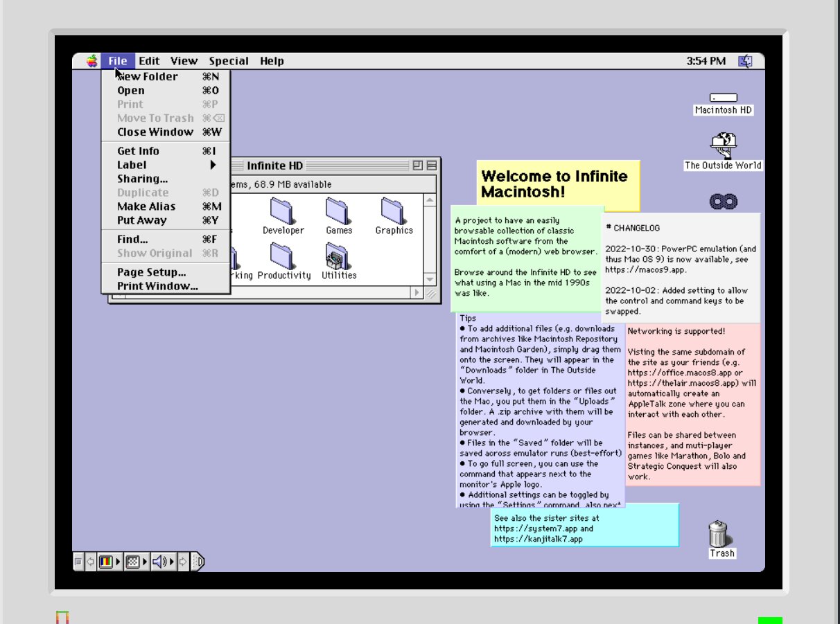Click the Infinite HD window collapse box
840x624 pixels.
[x=432, y=166]
